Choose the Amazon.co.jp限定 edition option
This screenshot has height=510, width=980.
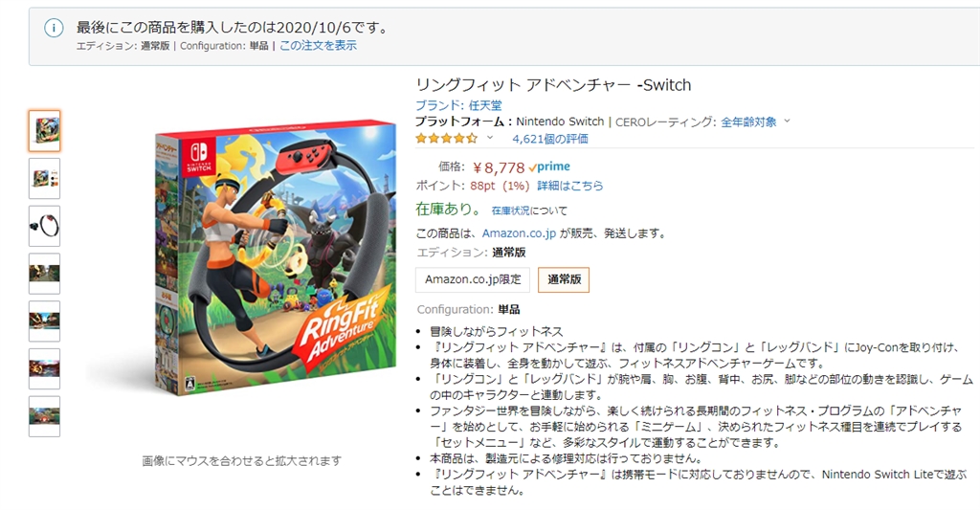[473, 280]
